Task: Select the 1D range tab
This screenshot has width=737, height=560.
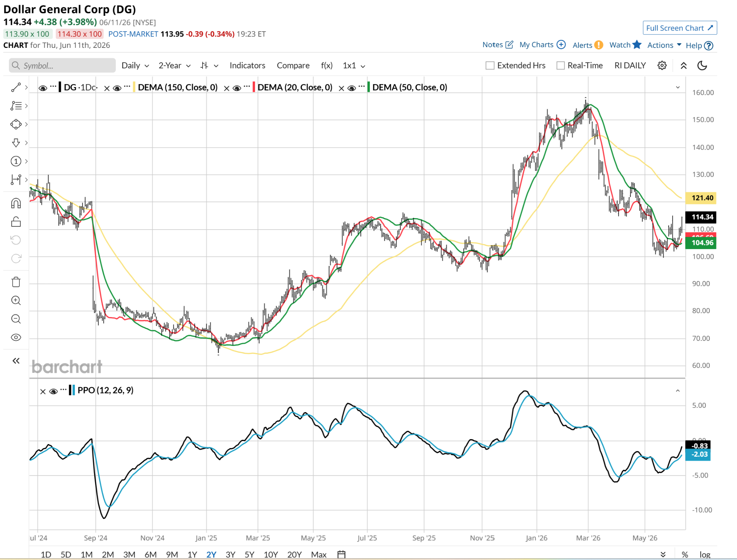Action: (x=46, y=555)
